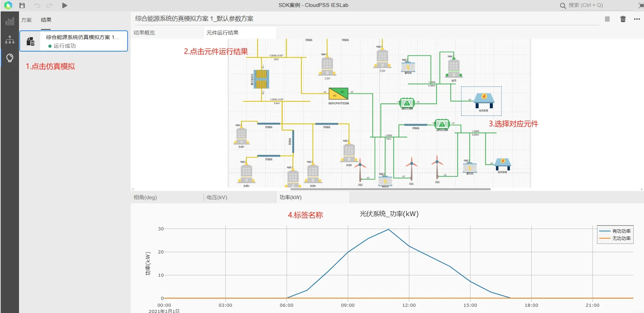Select the AC/DC modular multilevel converter

pyautogui.click(x=338, y=94)
